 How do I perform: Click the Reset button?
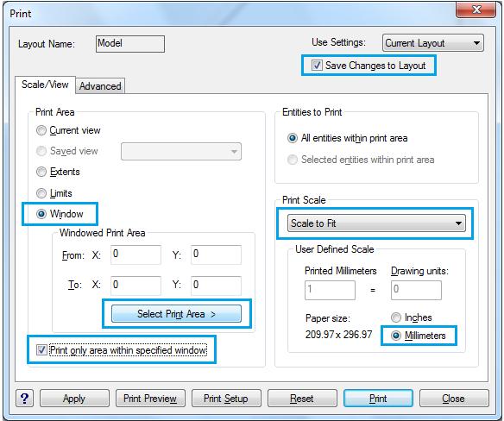click(302, 399)
